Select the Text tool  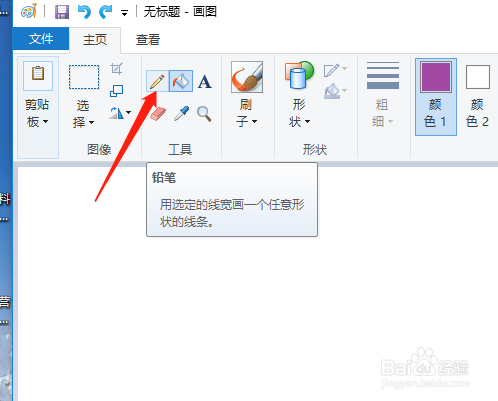click(204, 81)
